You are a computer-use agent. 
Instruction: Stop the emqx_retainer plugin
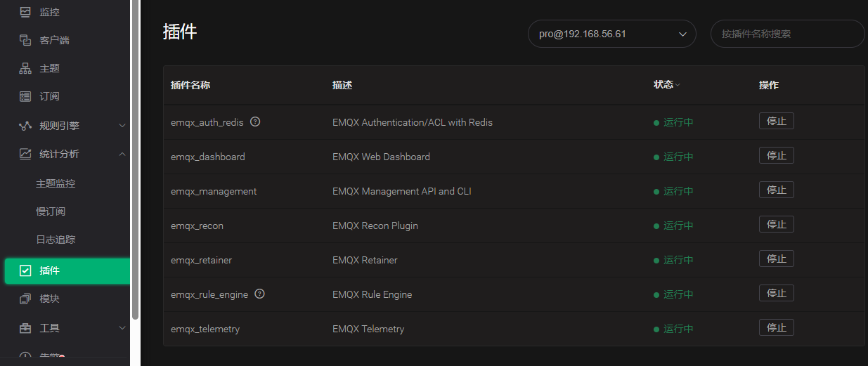click(776, 259)
